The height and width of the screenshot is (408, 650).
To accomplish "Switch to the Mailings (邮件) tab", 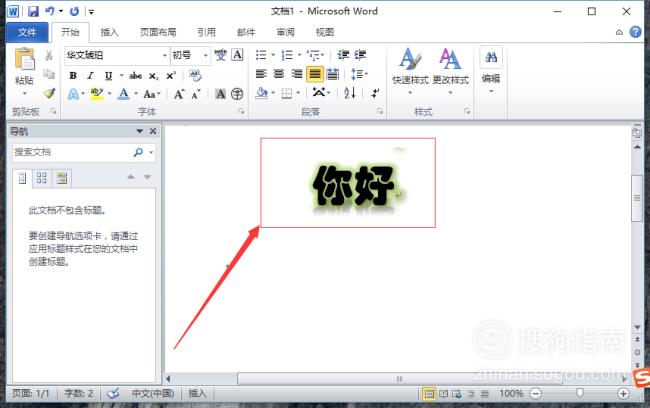I will (x=246, y=32).
